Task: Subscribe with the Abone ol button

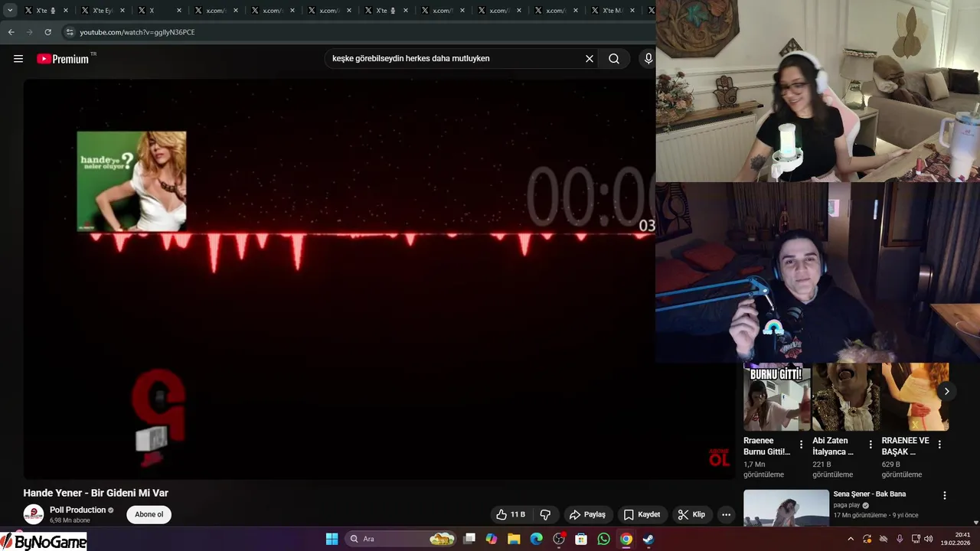Action: coord(149,514)
